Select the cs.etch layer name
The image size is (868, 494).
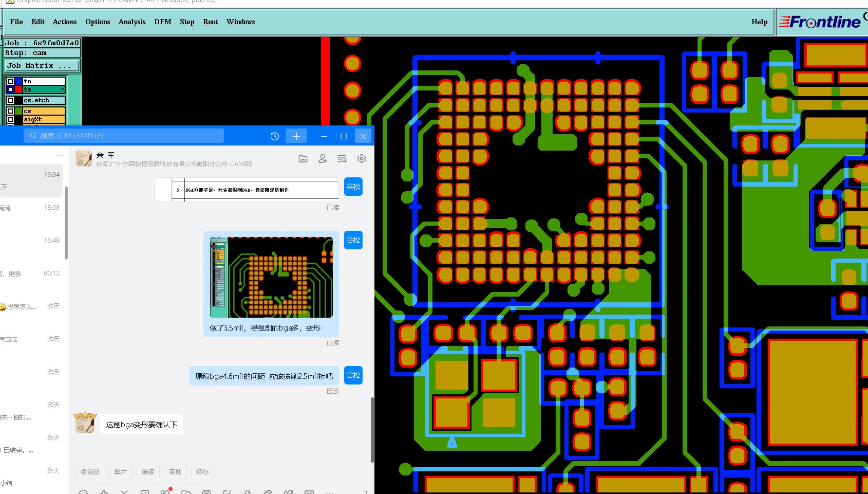pos(44,100)
